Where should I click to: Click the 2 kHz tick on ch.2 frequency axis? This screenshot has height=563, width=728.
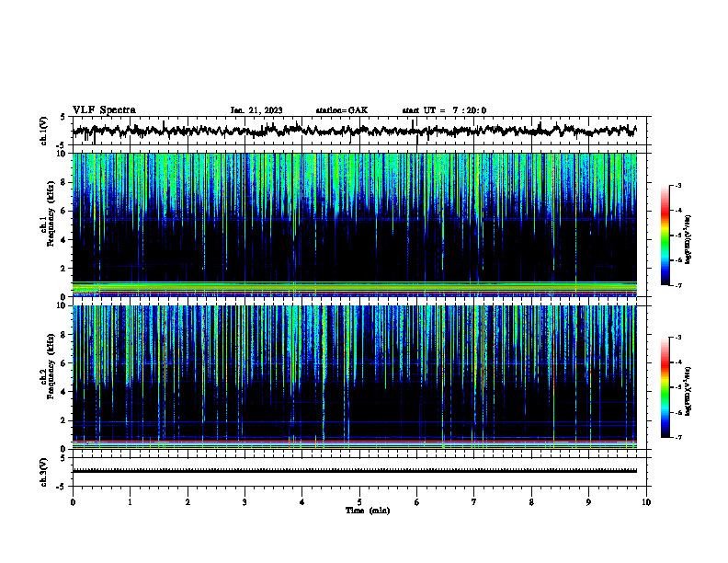tap(64, 420)
